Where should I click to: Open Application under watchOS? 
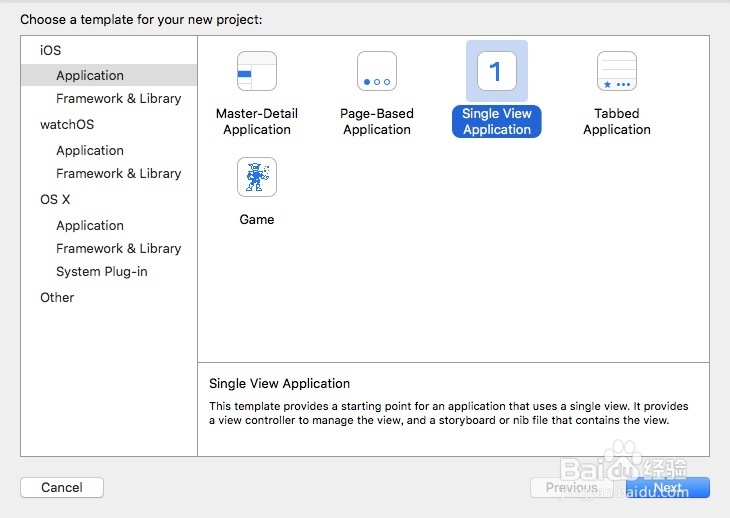[90, 150]
